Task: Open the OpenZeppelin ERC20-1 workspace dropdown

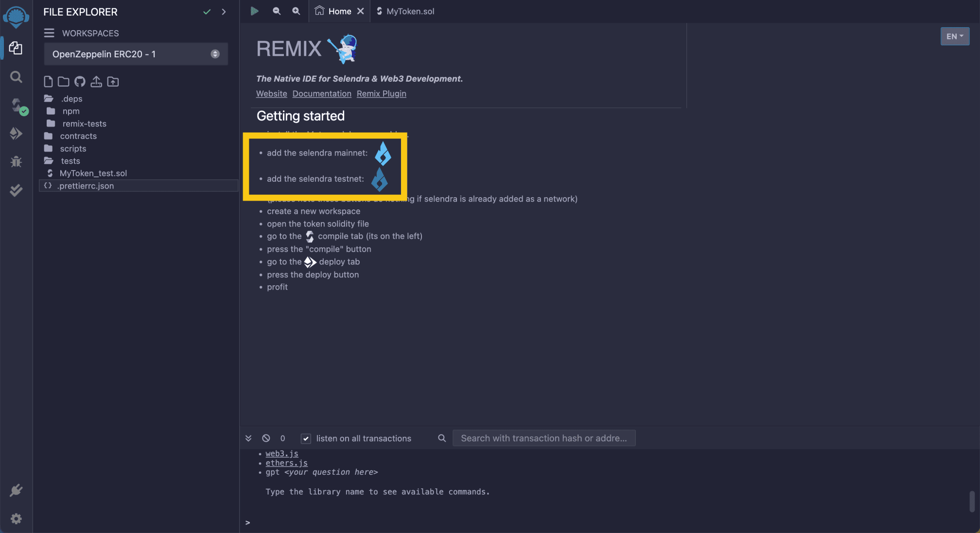Action: pos(214,54)
